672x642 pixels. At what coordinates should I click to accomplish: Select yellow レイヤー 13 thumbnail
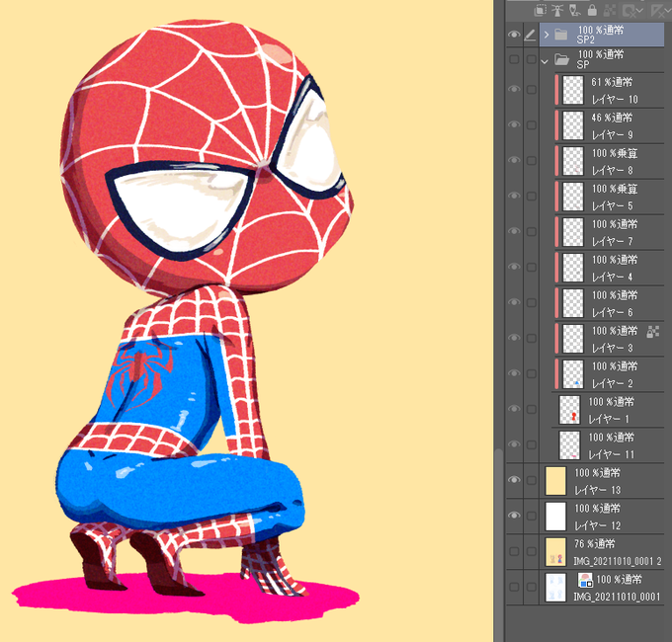(x=555, y=481)
